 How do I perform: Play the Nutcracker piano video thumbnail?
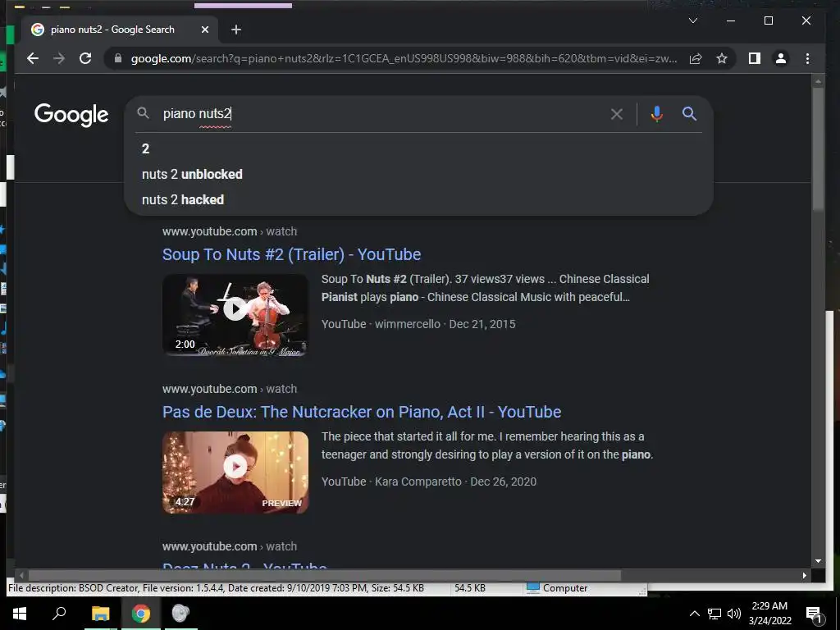click(235, 472)
